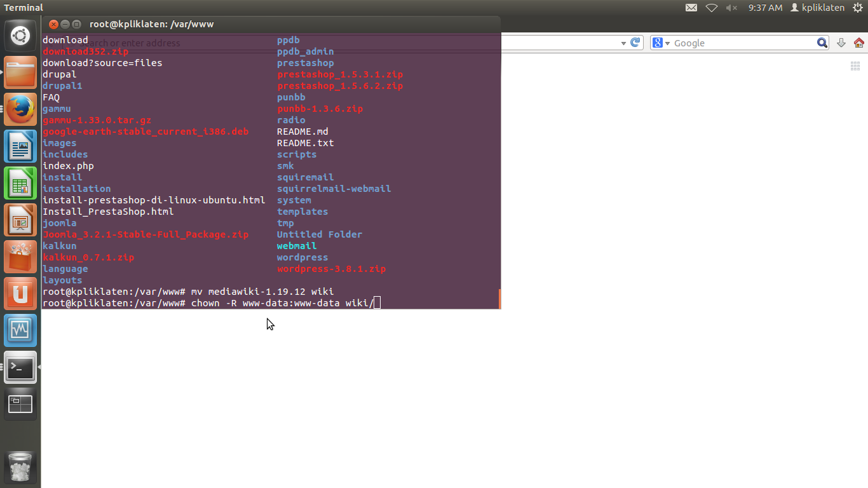868x488 pixels.
Task: Click 'mv mediawiki-1.19.12 wiki' command line
Action: pyautogui.click(x=262, y=292)
